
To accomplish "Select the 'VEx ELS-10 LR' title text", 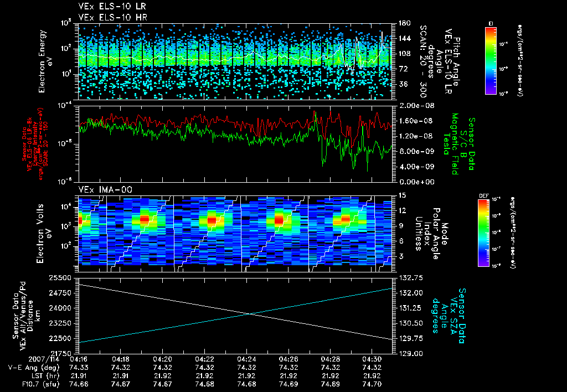I will [x=112, y=6].
